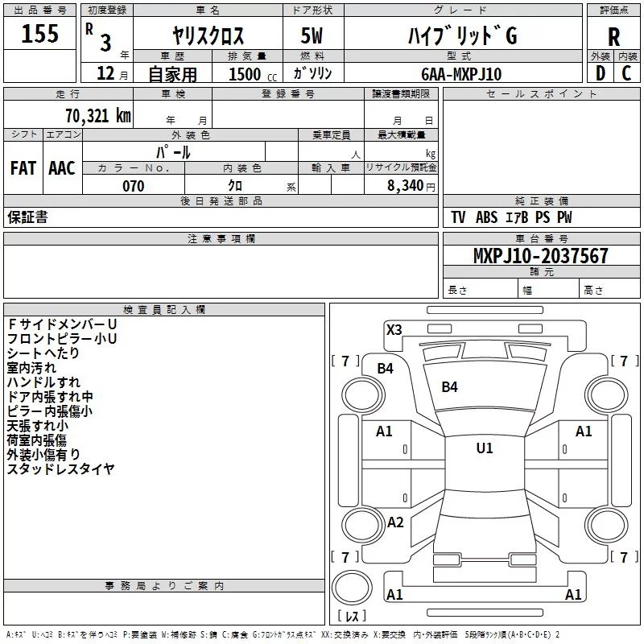This screenshot has width=644, height=644.
Task: Select the model code 6AA-MXPJ10
Action: [x=461, y=74]
